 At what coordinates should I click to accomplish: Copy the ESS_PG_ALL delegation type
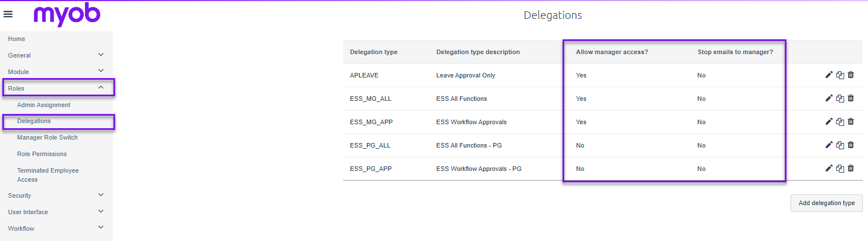pyautogui.click(x=840, y=145)
